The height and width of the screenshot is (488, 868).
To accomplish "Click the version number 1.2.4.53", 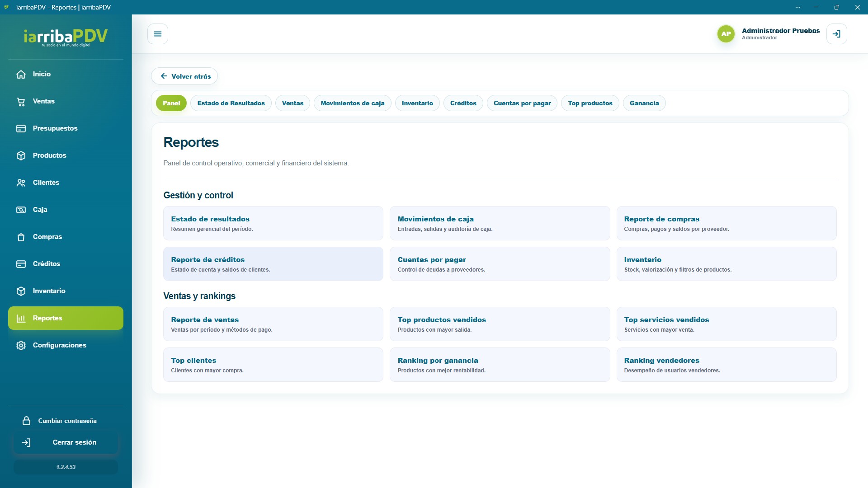I will click(x=66, y=467).
